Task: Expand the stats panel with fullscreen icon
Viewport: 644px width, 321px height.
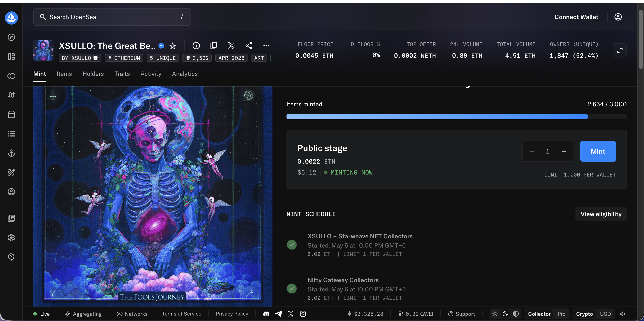Action: 620,50
